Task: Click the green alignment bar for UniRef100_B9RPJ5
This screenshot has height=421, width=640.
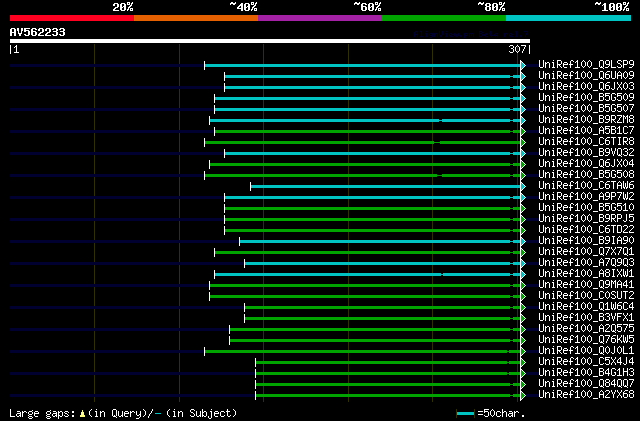Action: 372,220
